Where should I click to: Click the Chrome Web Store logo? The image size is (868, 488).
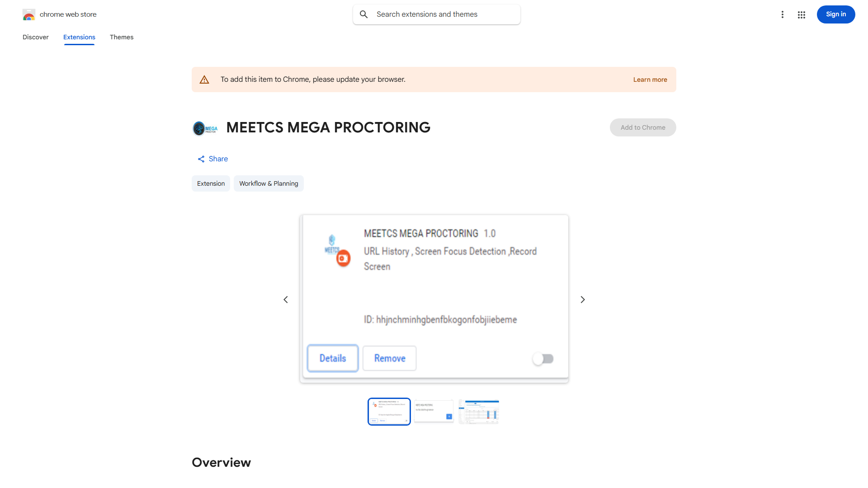(x=29, y=15)
